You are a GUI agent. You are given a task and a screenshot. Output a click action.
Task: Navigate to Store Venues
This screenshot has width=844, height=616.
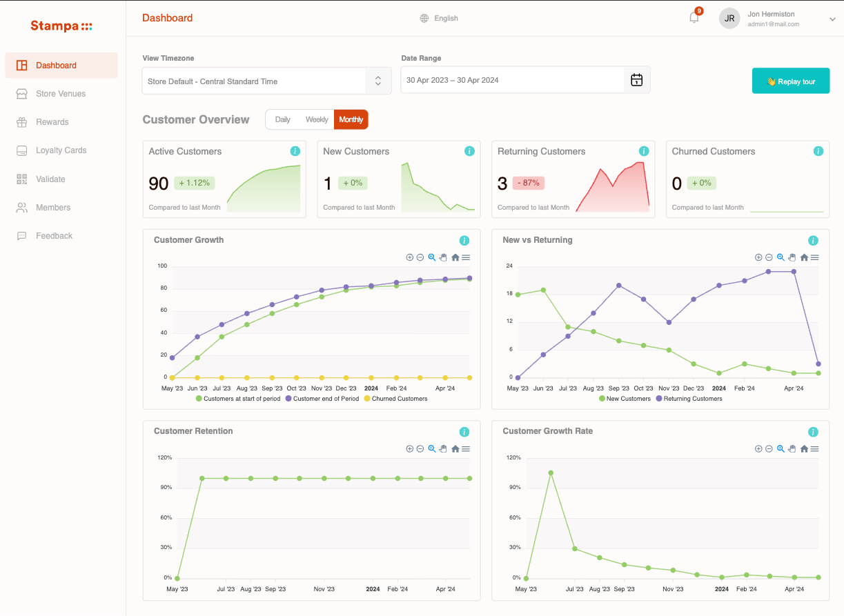pyautogui.click(x=60, y=93)
